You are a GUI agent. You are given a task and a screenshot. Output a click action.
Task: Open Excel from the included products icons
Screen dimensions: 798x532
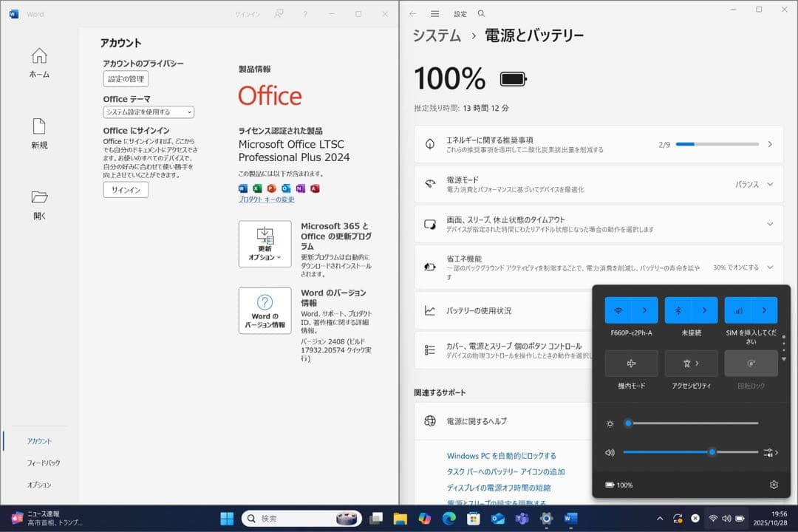[257, 188]
